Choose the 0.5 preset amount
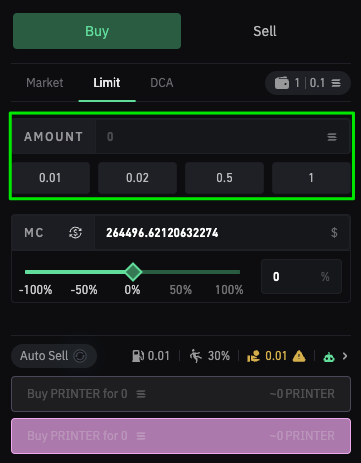Screen dimensions: 361x463 point(224,178)
